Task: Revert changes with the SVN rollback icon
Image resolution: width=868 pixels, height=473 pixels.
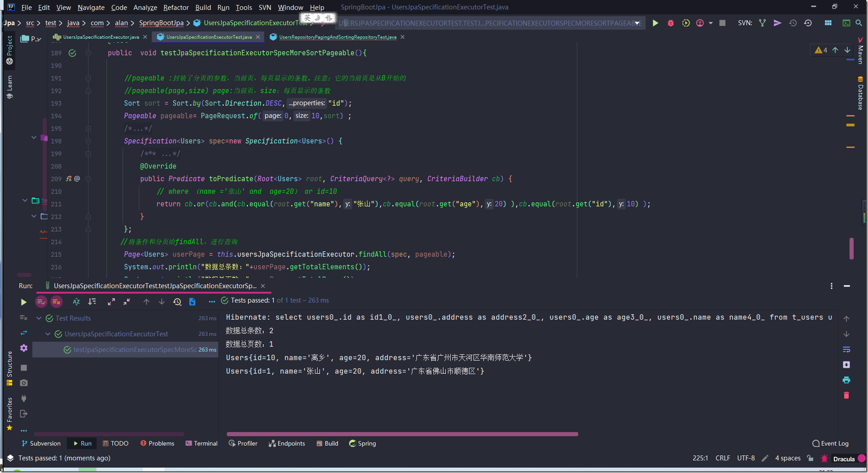Action: 808,23
